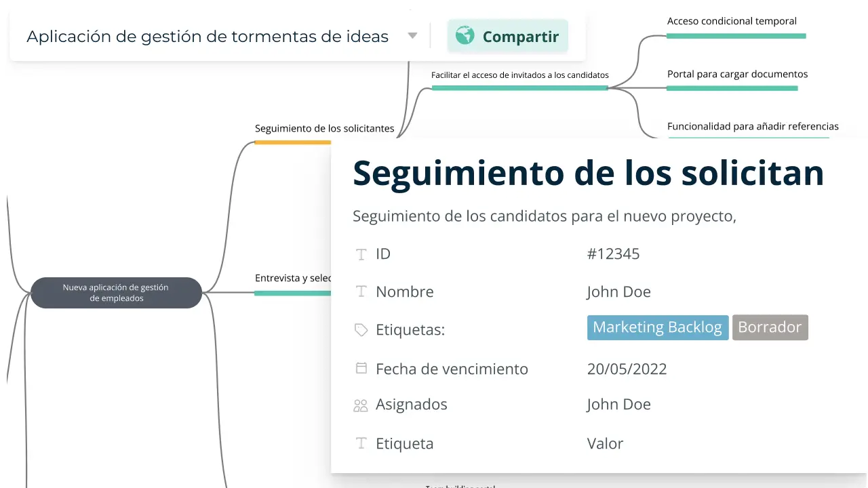Click the orange bar under 'Seguimiento de los solicitantes'
This screenshot has height=488, width=868.
(293, 142)
